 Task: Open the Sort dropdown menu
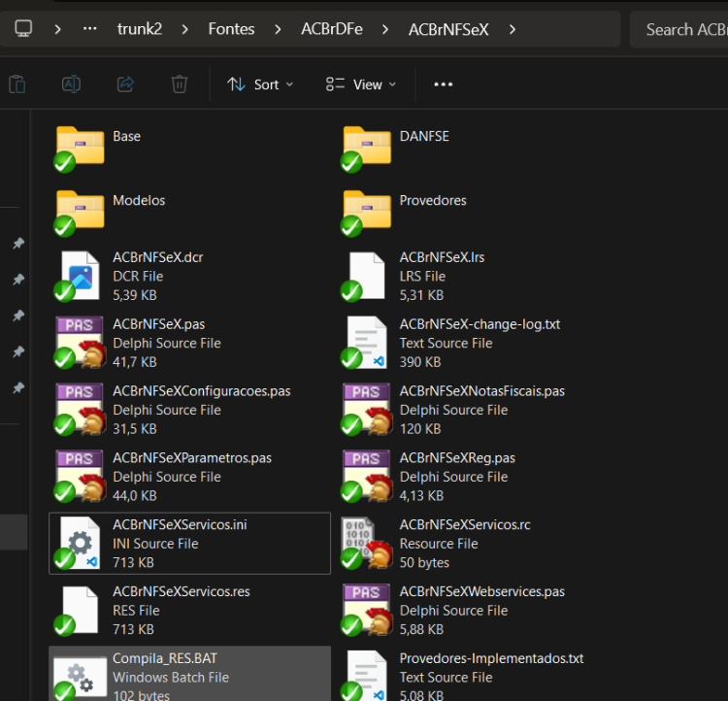tap(260, 84)
